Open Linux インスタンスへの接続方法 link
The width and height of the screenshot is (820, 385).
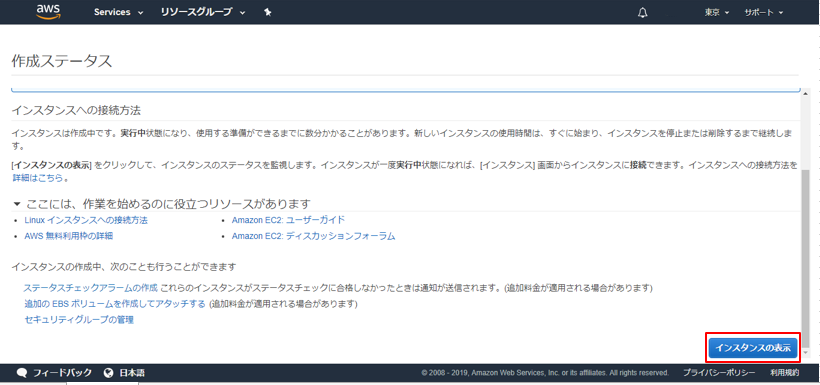pos(86,220)
